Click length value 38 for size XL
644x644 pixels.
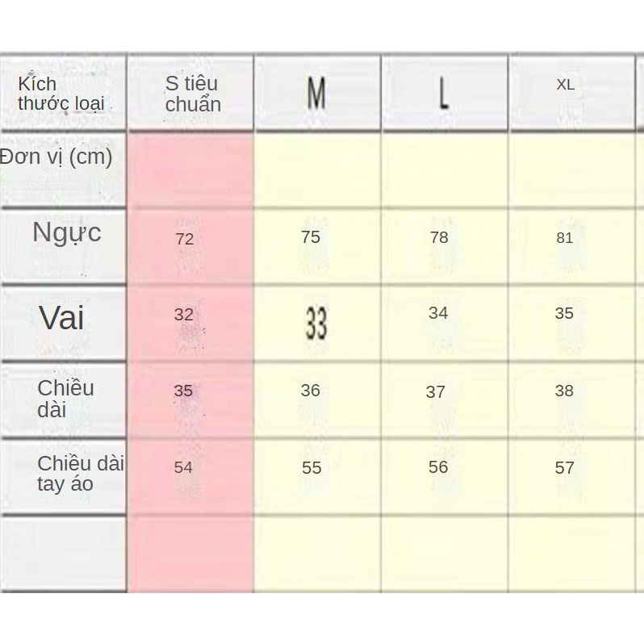tap(564, 391)
